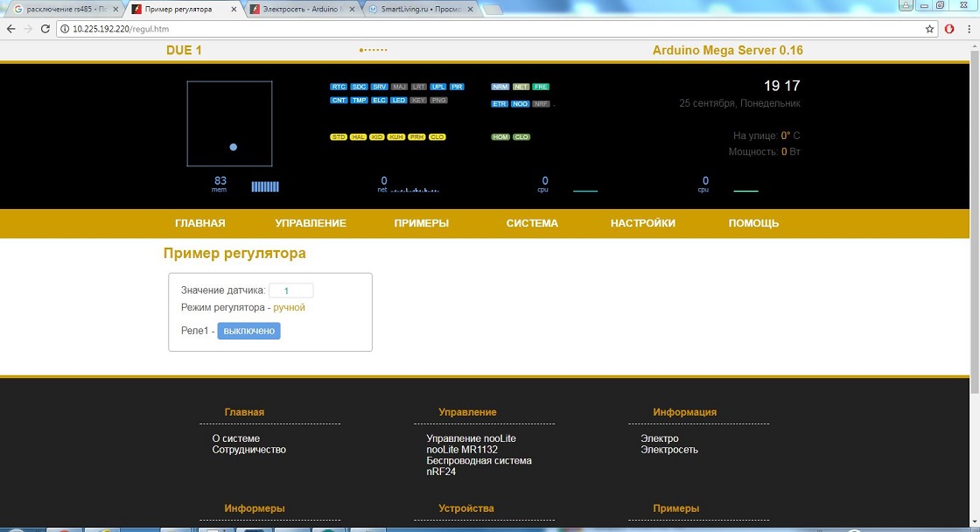Image resolution: width=980 pixels, height=532 pixels.
Task: Open the НАСТРОЙКИ menu
Action: pos(643,223)
